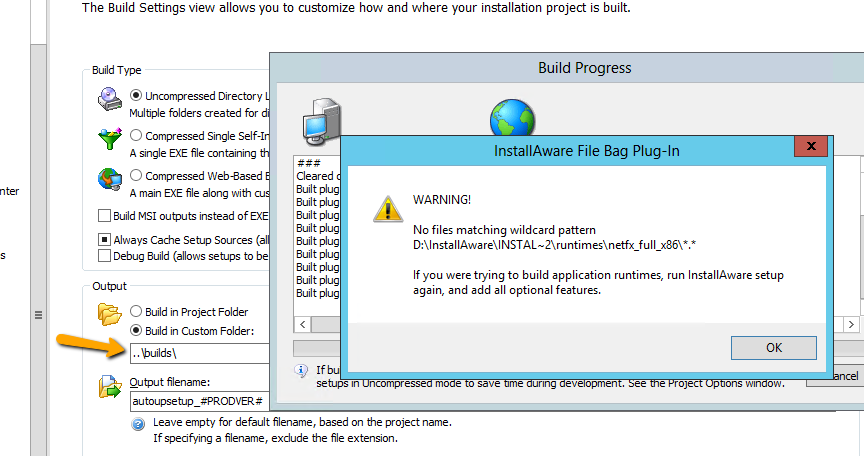Click the custom folder path field ..\builds\
This screenshot has height=456, width=864.
tap(199, 353)
